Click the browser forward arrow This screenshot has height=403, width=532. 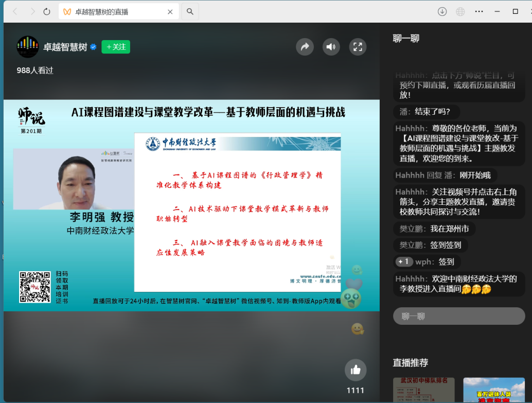coord(32,11)
